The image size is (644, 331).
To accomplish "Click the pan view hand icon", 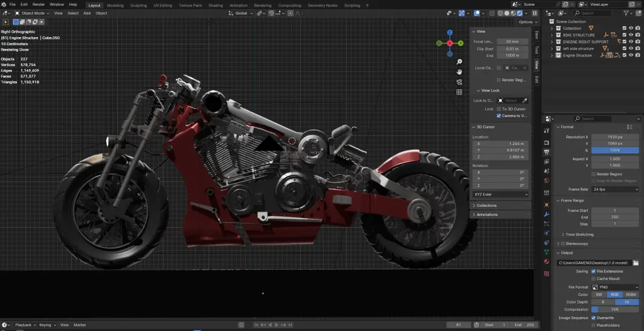I will click(x=459, y=71).
